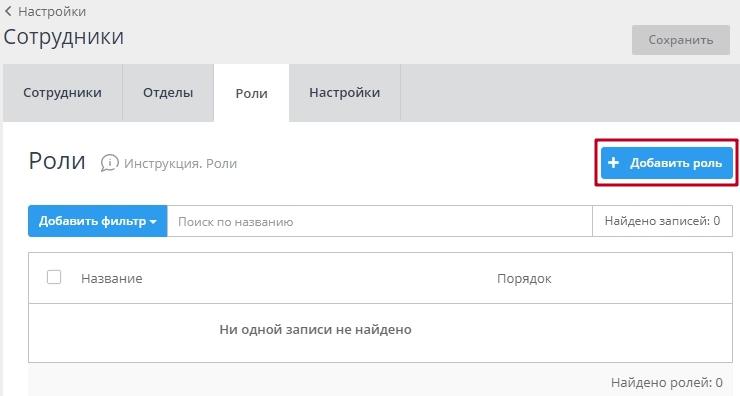Expand the Добавить фильтр dropdown

(x=98, y=221)
